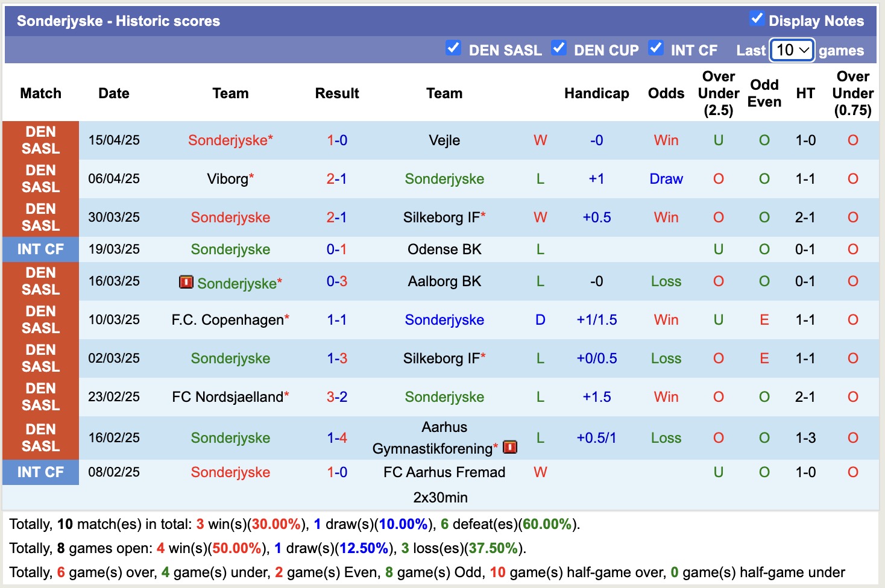Screen dimensions: 885x588
Task: Click the red card icon beside Sonderjyske
Action: tap(187, 281)
